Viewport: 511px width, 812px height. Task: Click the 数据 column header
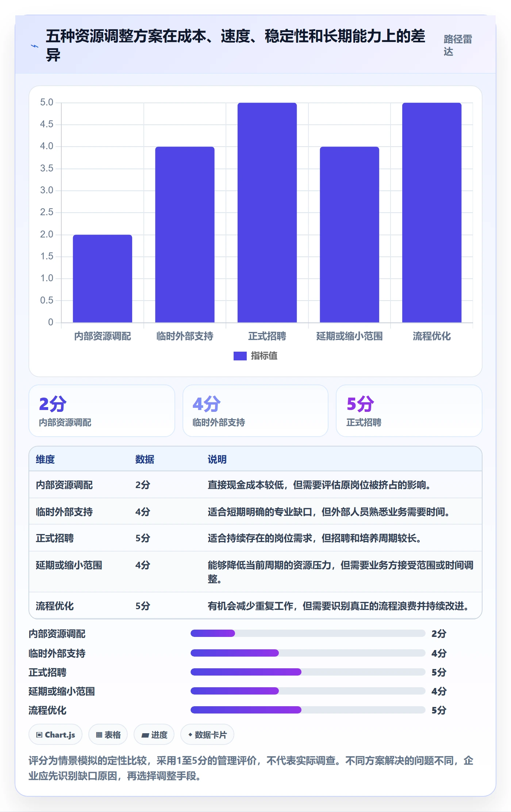pyautogui.click(x=145, y=459)
